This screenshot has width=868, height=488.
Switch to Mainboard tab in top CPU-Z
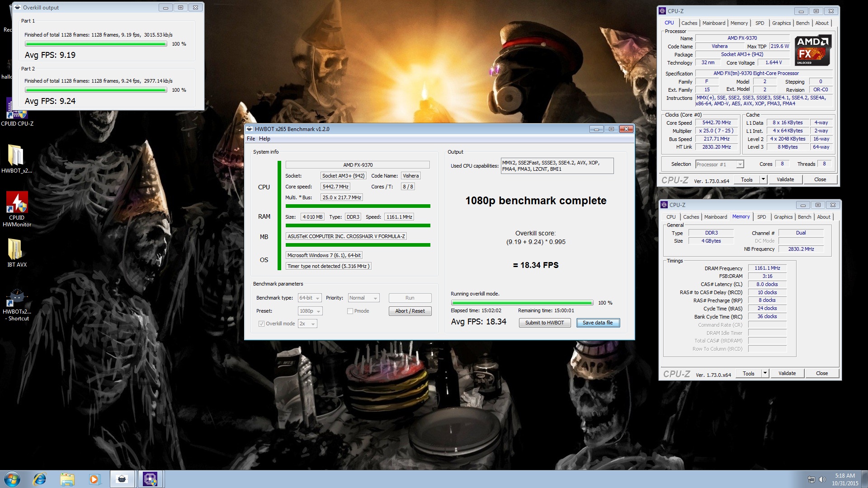(714, 23)
